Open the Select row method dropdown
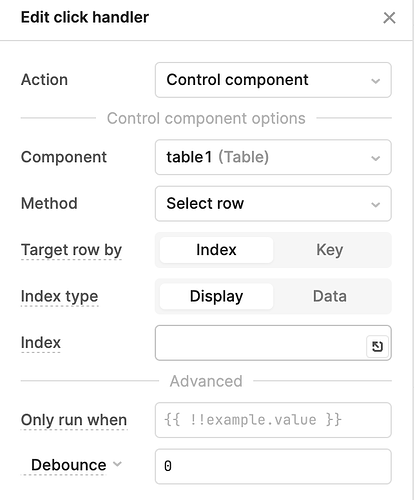The image size is (414, 500). tap(273, 204)
